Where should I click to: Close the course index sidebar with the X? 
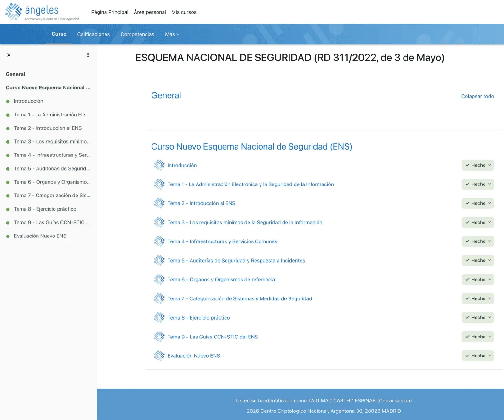pos(9,54)
